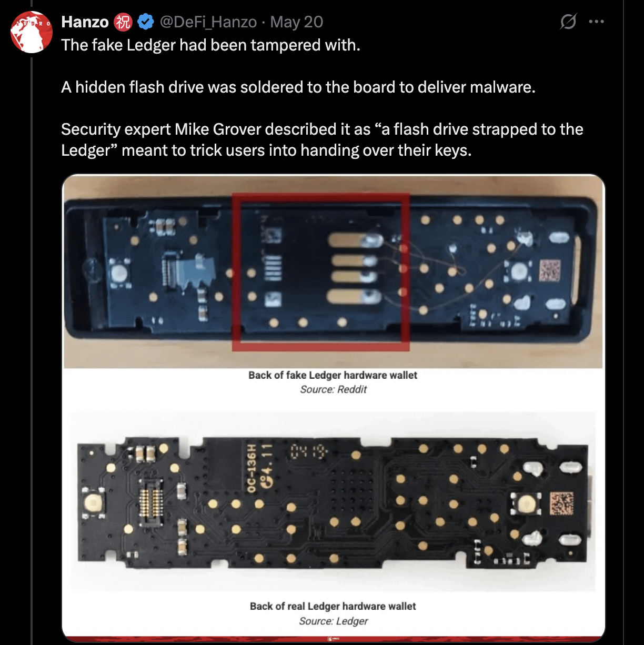Click the OC-136H marking on the real board
This screenshot has width=644, height=645.
click(x=251, y=467)
